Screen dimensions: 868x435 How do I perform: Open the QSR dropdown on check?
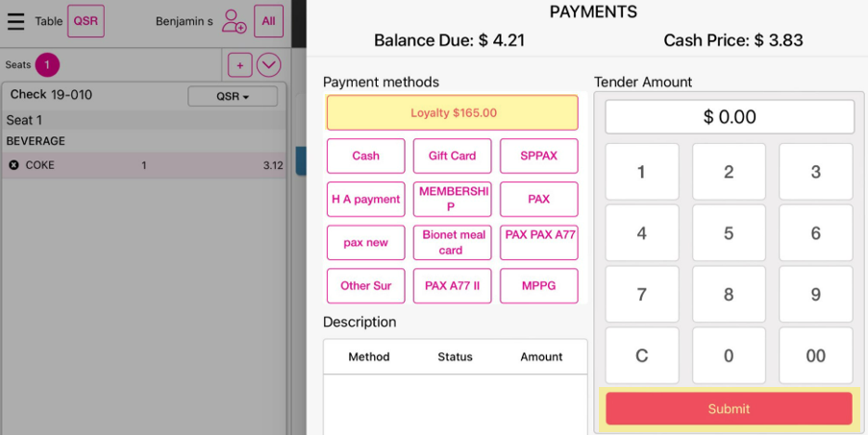coord(233,96)
